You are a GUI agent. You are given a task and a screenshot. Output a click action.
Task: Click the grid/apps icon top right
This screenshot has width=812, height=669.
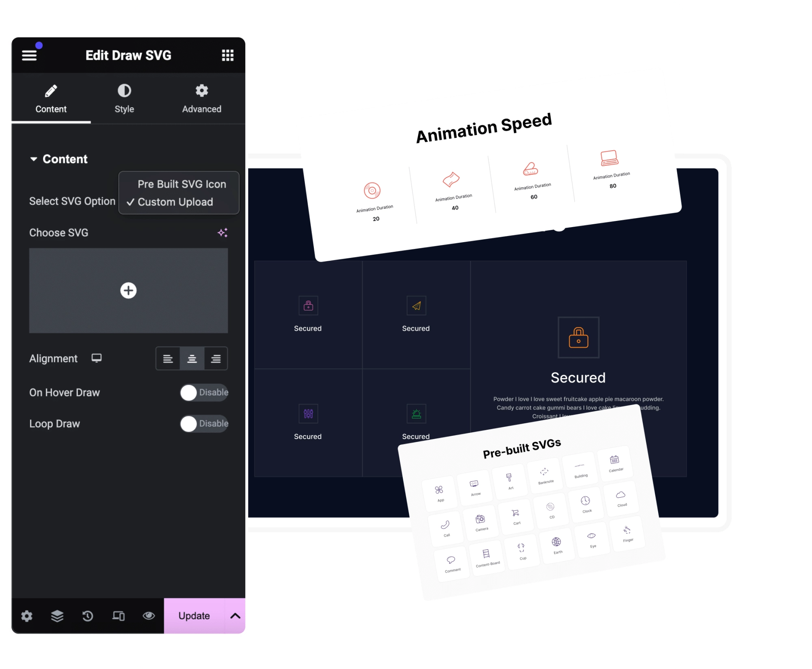pos(228,55)
